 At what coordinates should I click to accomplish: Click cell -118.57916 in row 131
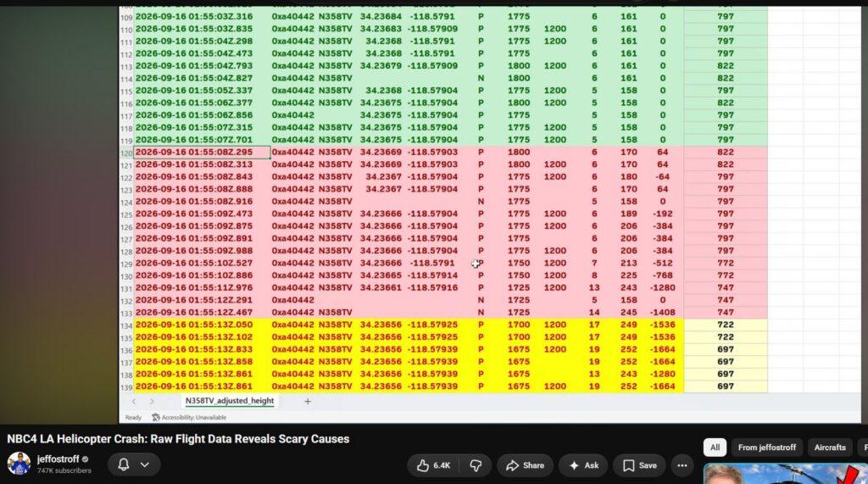tap(432, 288)
